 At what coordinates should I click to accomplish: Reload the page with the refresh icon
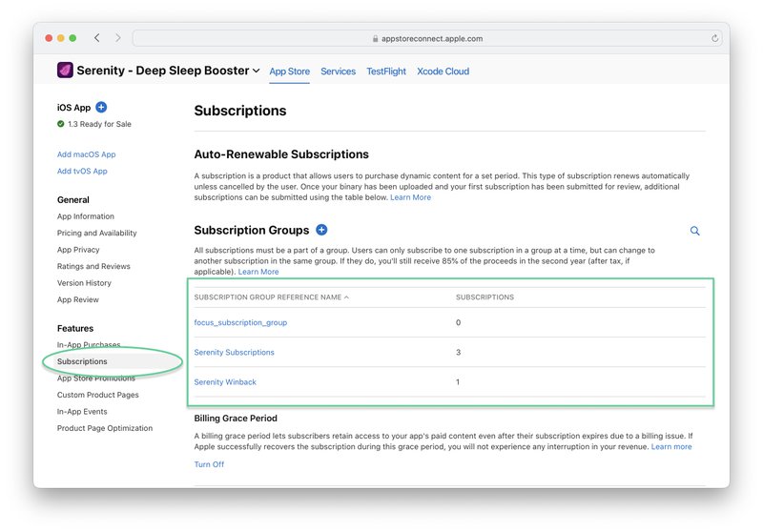(714, 38)
